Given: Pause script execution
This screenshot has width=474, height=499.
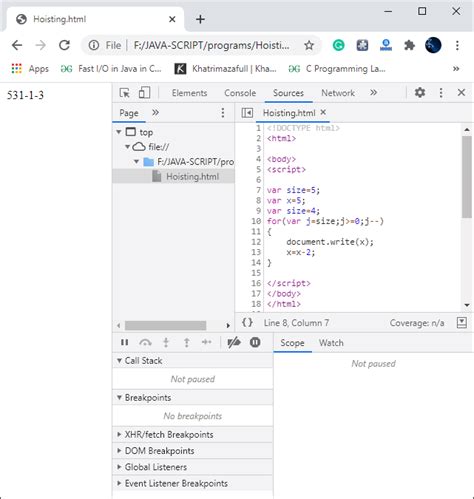Looking at the screenshot, I should click(x=125, y=342).
